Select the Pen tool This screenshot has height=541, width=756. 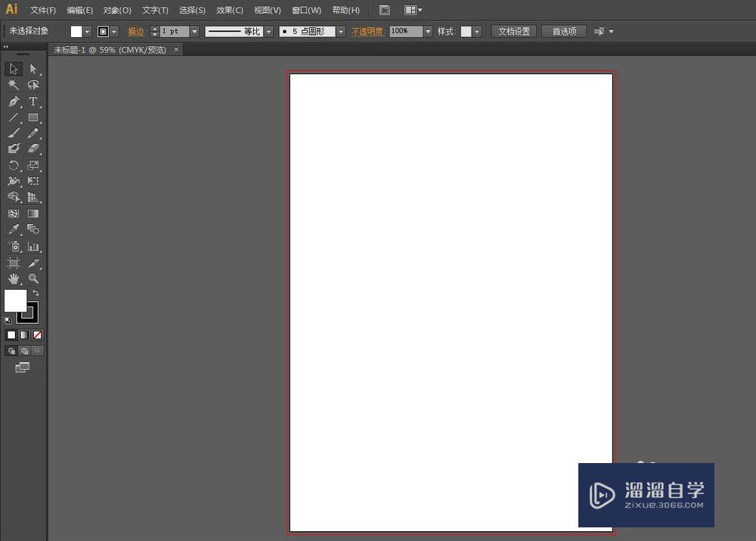pos(14,102)
